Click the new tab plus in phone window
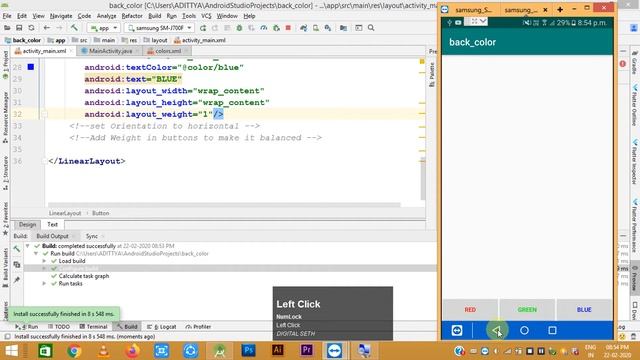Image resolution: width=640 pixels, height=360 pixels. pyautogui.click(x=560, y=9)
